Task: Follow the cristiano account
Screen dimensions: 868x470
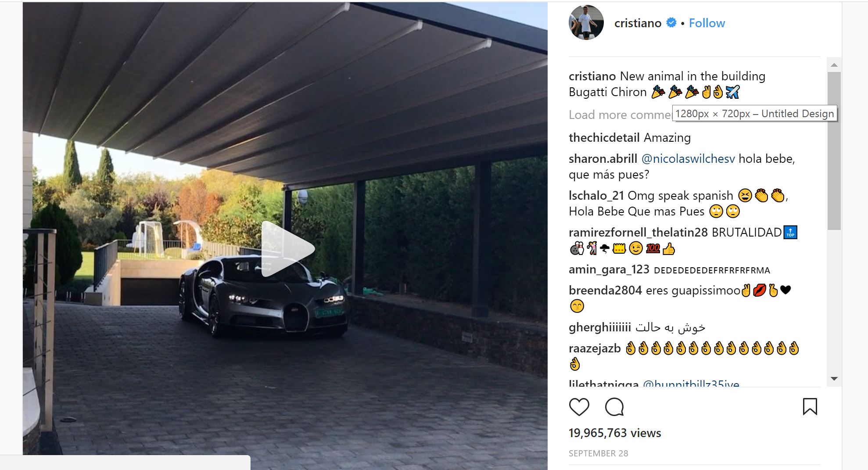Action: 707,23
